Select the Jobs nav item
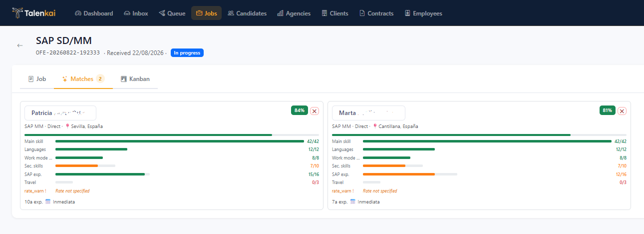The height and width of the screenshot is (234, 644). pyautogui.click(x=206, y=13)
